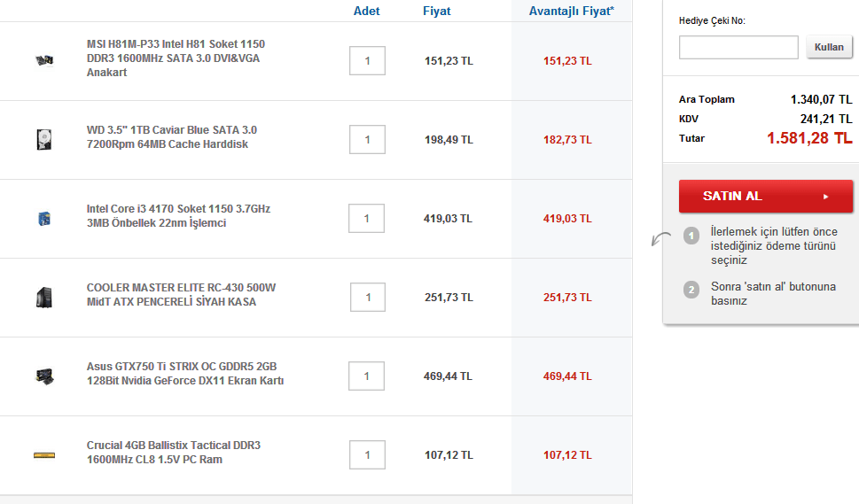Click the MSI H81M-P33 motherboard thumbnail
This screenshot has height=504, width=859.
pos(43,61)
